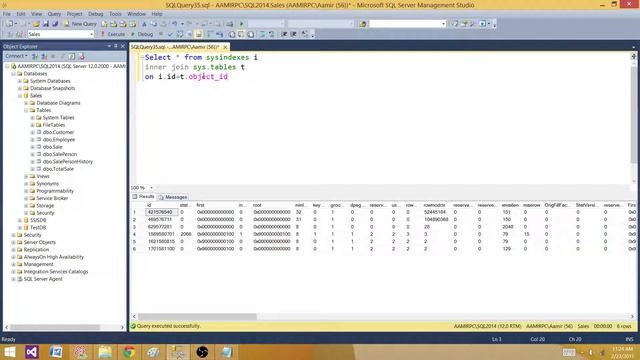Click the Activity Monitor icon in Object Explorer toolbar
Screen dimensions: 640x360
click(x=81, y=56)
